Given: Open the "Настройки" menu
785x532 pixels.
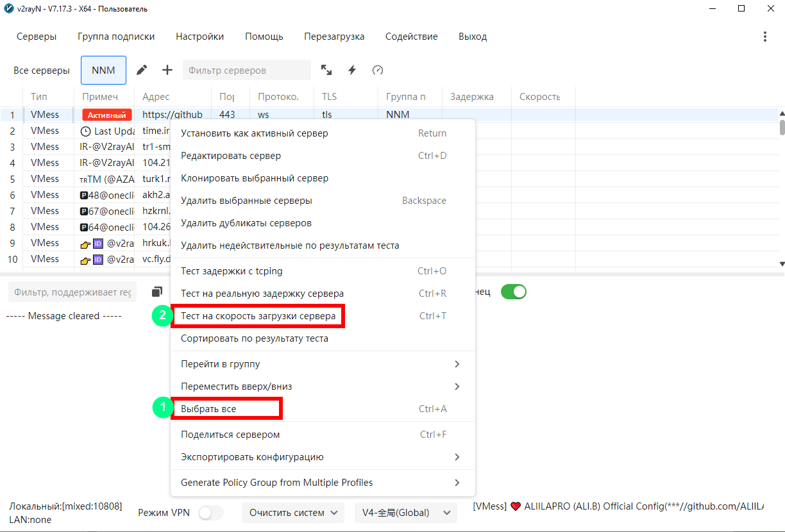Looking at the screenshot, I should tap(199, 37).
